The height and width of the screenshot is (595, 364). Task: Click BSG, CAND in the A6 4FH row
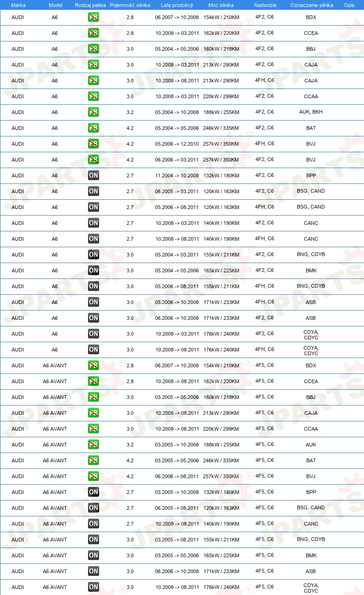click(311, 207)
